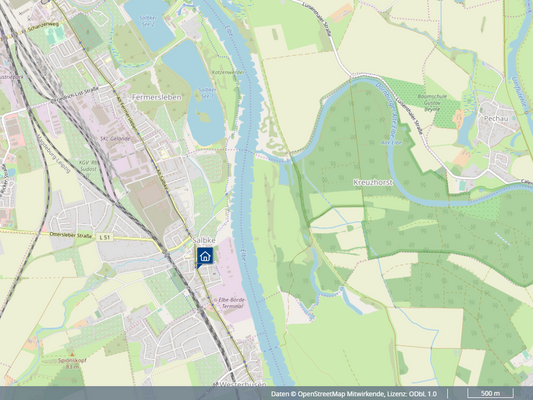Click the blue home marker in Salbke
This screenshot has width=533, height=400.
tap(205, 257)
